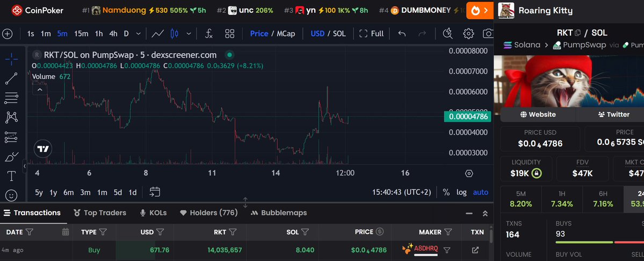Filter transactions by RKT amount
644x261 pixels.
pyautogui.click(x=233, y=232)
